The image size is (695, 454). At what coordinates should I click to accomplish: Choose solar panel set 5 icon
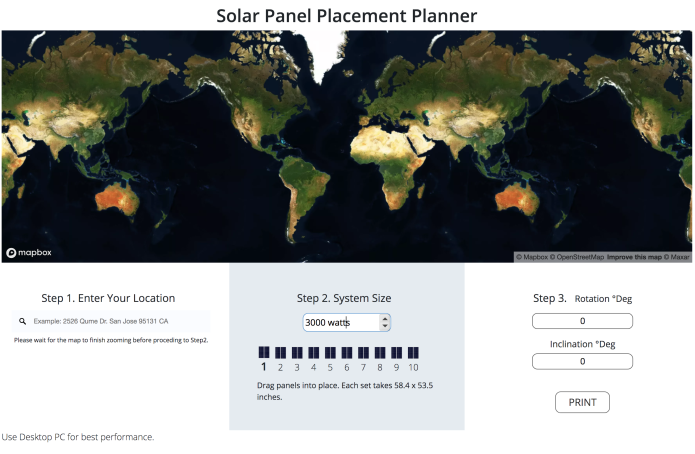tap(330, 353)
